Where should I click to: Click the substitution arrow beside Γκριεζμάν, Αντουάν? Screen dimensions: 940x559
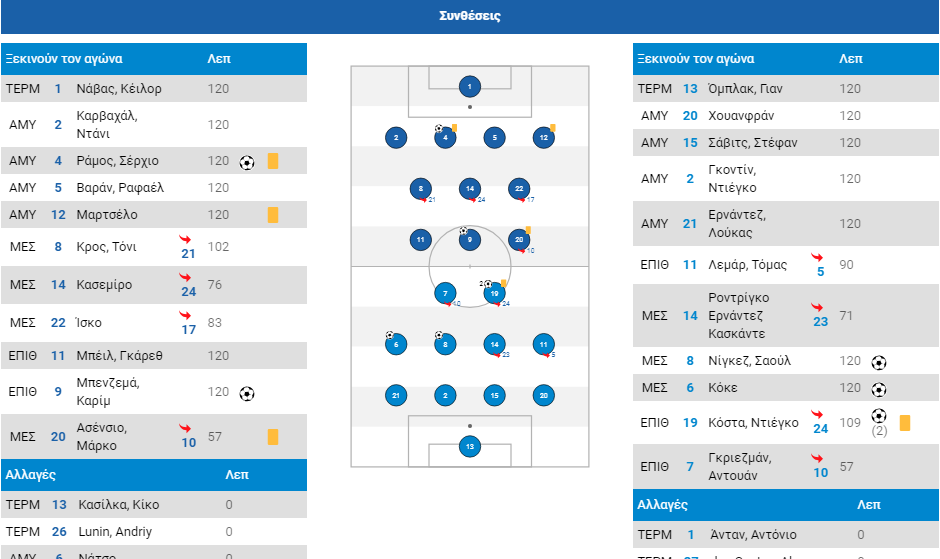pos(817,458)
